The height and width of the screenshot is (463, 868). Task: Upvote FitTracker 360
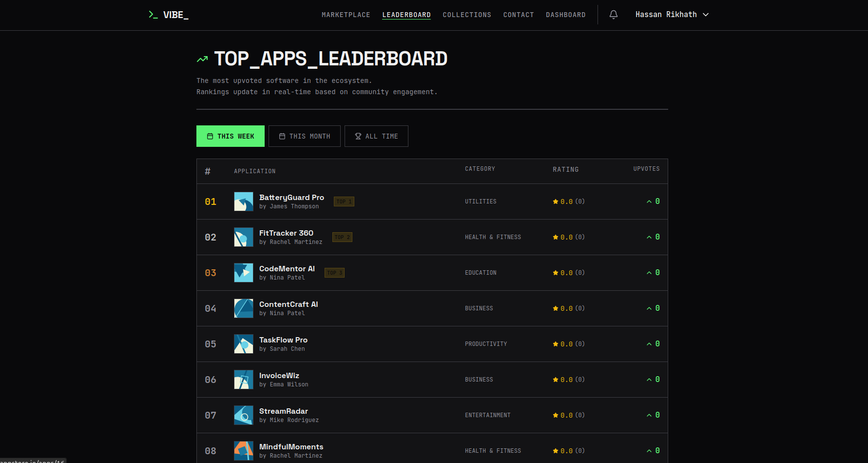click(x=649, y=237)
